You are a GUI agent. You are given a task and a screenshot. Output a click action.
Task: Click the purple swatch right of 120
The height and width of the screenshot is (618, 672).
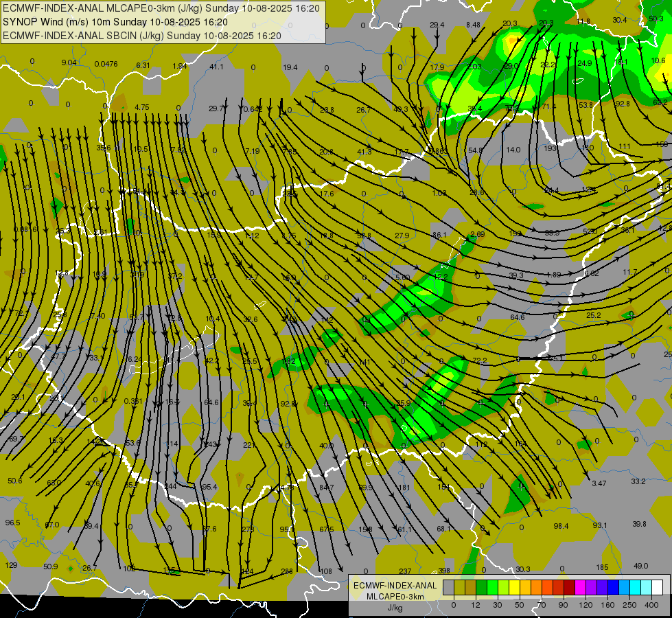592,588
